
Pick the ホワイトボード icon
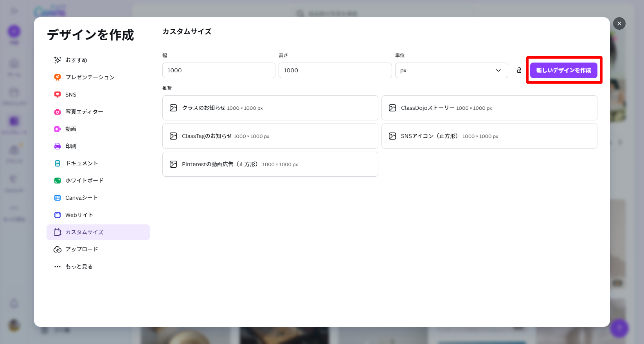click(x=58, y=181)
